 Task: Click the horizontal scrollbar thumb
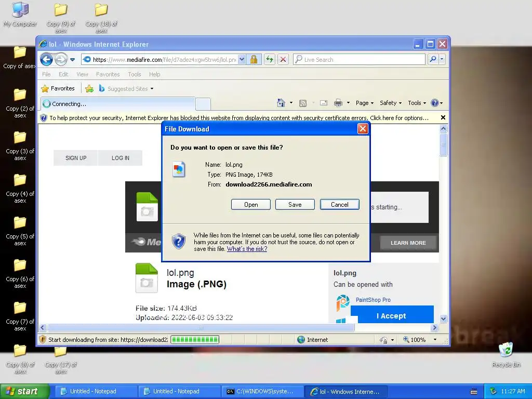pyautogui.click(x=201, y=327)
